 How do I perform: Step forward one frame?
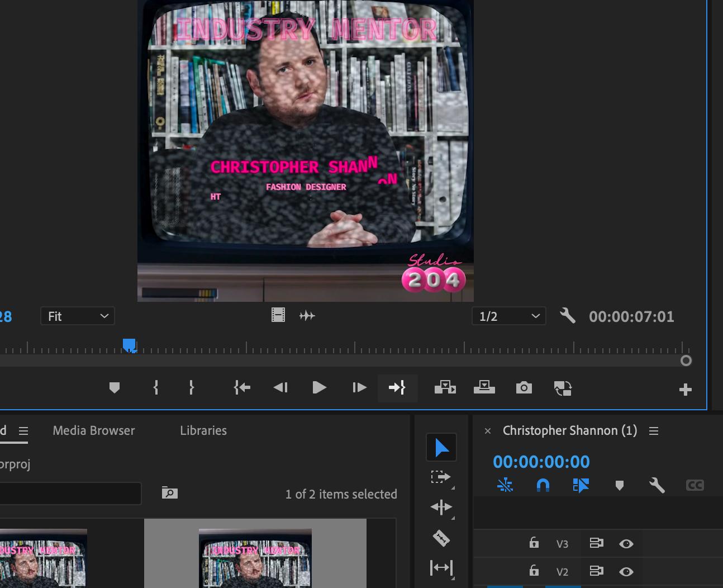tap(359, 387)
